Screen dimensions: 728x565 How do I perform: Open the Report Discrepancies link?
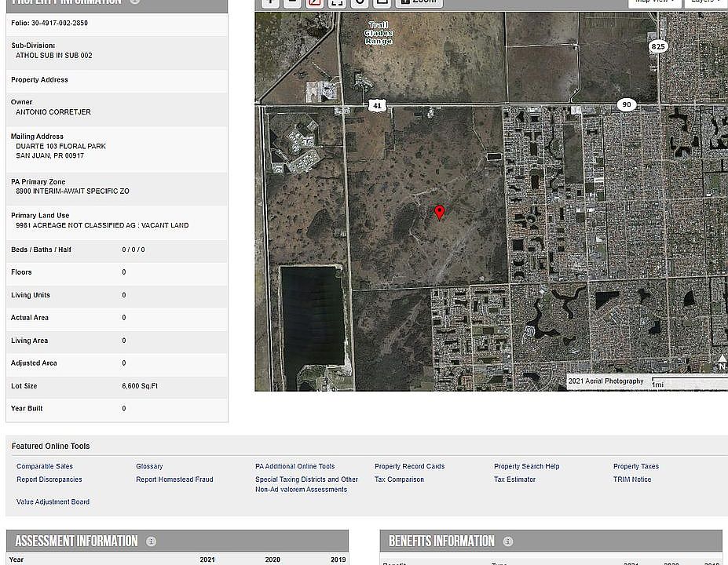[x=49, y=479]
